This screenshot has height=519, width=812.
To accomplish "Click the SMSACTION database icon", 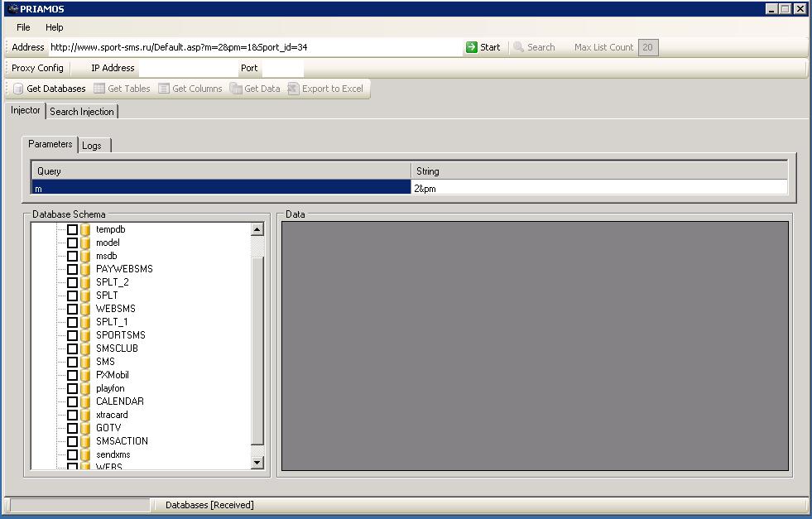I will pyautogui.click(x=85, y=441).
